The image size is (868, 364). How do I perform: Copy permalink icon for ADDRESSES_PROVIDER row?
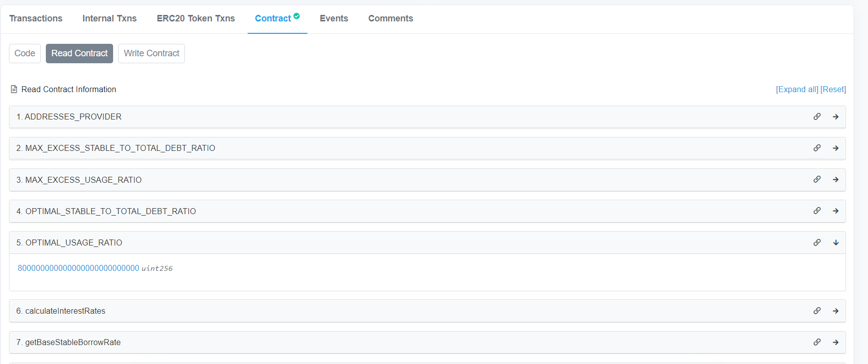pos(817,117)
